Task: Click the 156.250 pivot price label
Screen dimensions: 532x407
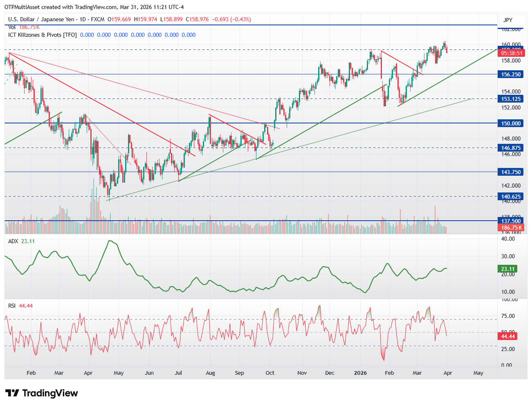Action: [x=511, y=74]
